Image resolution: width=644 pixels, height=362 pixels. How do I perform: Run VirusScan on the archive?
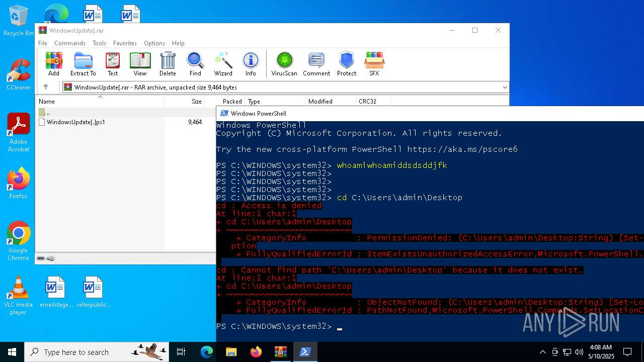pyautogui.click(x=284, y=64)
